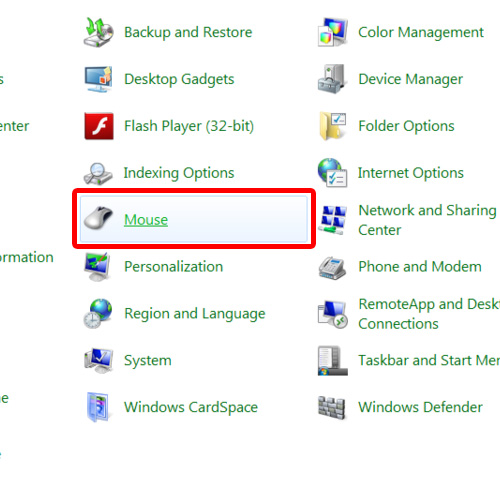Open Network and Sharing Center link
Image resolution: width=500 pixels, height=500 pixels.
pos(427,220)
